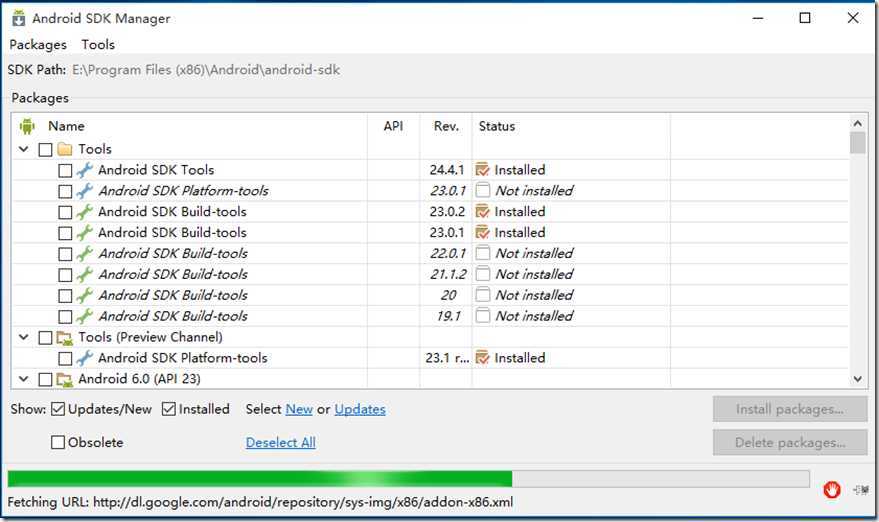Click not-installed status icon for Build-tools 19.1
The width and height of the screenshot is (879, 522).
click(483, 315)
